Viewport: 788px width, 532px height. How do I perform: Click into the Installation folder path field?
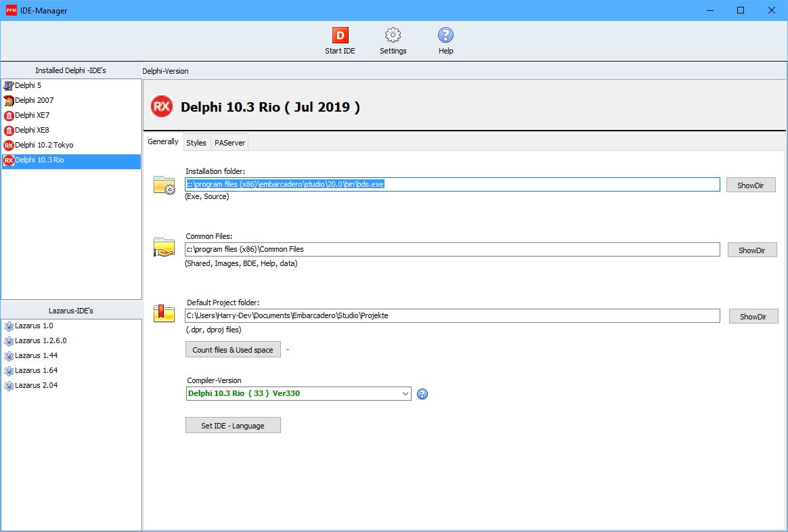pyautogui.click(x=452, y=184)
